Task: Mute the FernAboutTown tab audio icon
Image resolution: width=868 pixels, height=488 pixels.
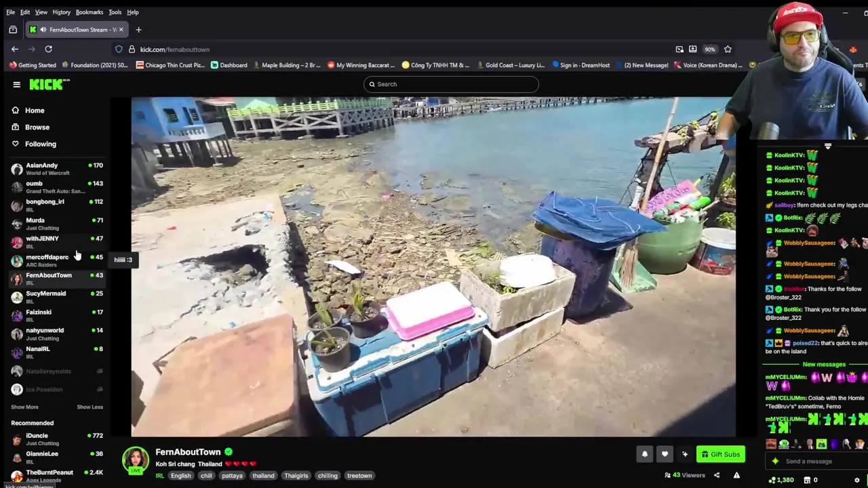Action: click(43, 30)
